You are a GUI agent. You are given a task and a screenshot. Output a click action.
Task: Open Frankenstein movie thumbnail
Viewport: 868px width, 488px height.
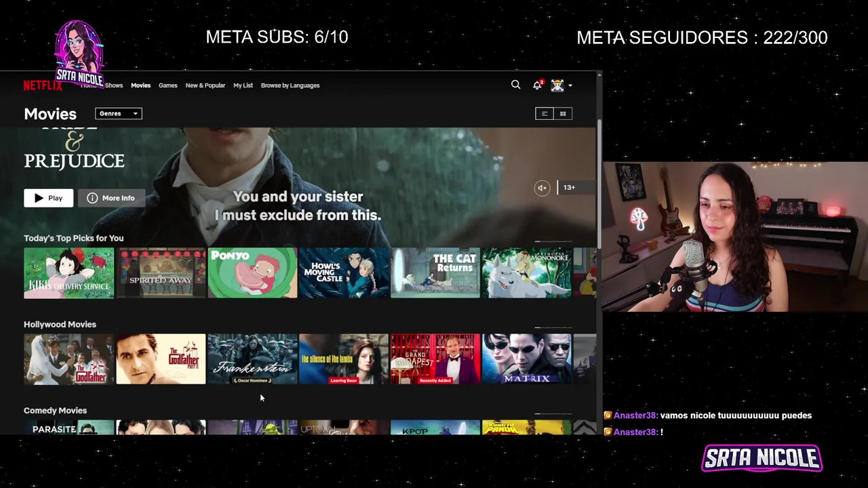pos(252,359)
